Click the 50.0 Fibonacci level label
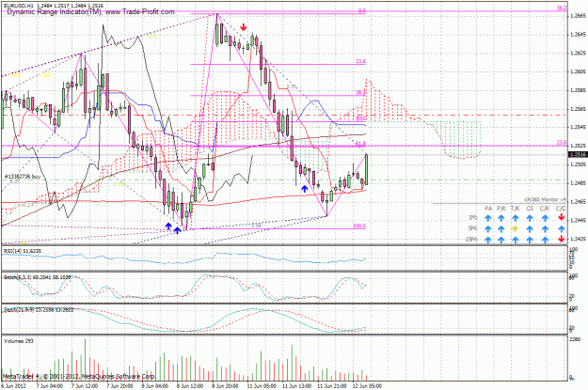Image resolution: width=588 pixels, height=390 pixels. pyautogui.click(x=360, y=118)
